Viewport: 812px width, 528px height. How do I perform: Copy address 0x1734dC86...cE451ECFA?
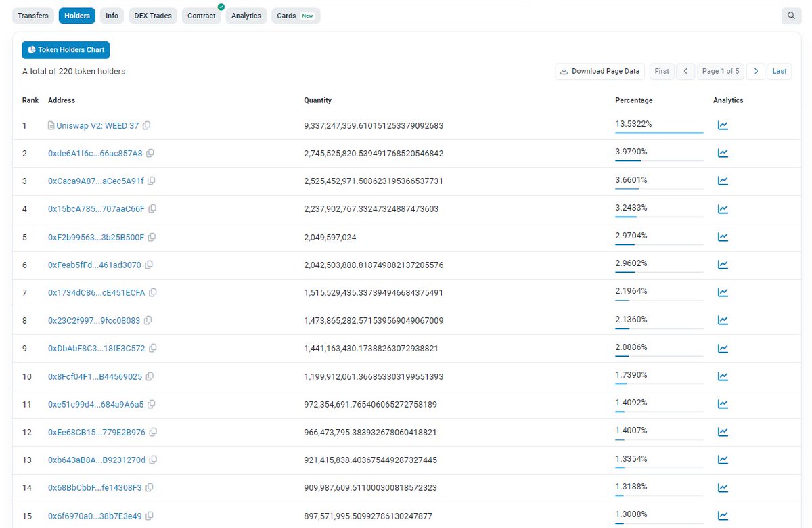pos(153,292)
